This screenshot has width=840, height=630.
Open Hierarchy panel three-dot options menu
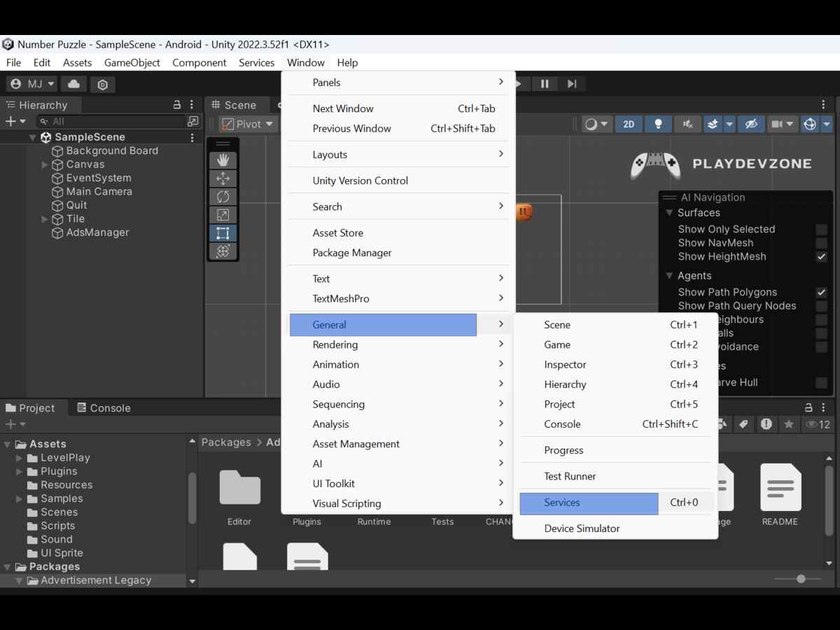(x=192, y=105)
